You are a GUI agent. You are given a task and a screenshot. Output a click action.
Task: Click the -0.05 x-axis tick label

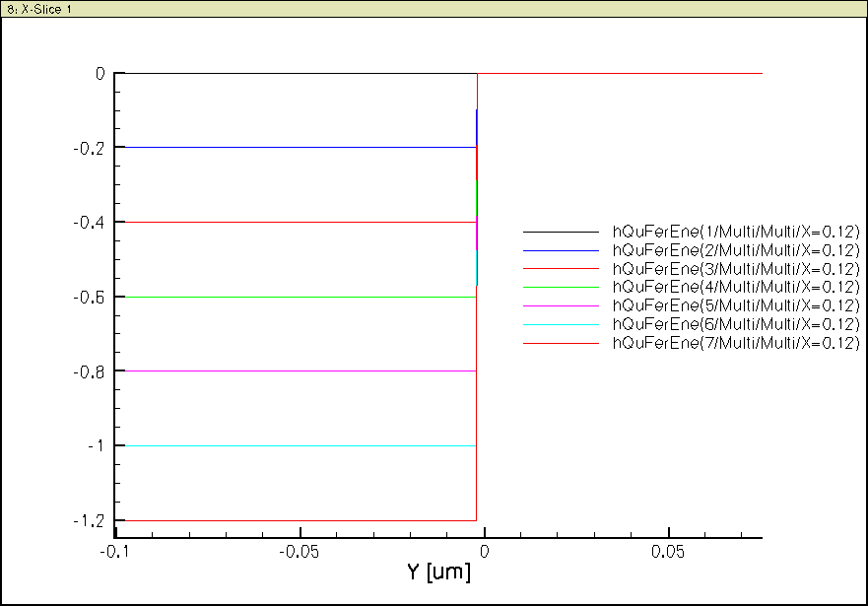[x=299, y=552]
